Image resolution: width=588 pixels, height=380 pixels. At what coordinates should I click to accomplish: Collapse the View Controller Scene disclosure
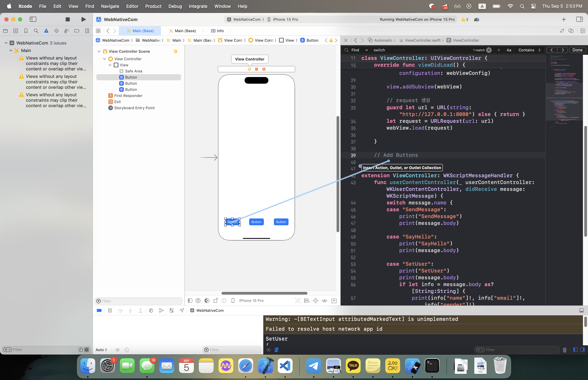pos(99,51)
